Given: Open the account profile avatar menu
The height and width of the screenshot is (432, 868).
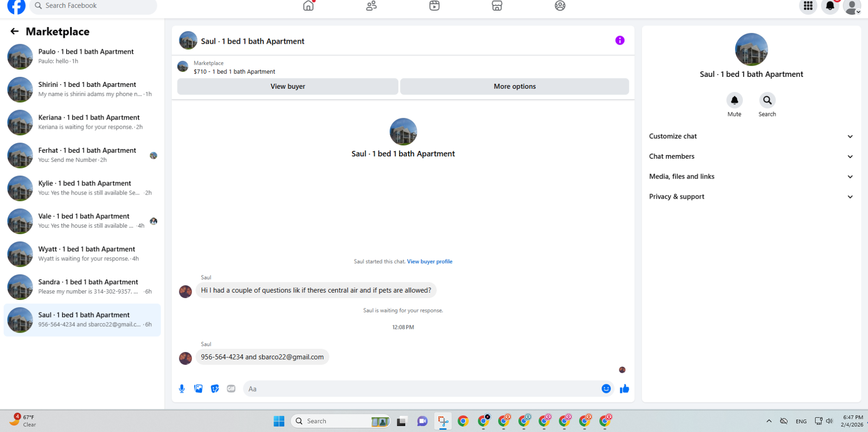Looking at the screenshot, I should click(x=852, y=6).
